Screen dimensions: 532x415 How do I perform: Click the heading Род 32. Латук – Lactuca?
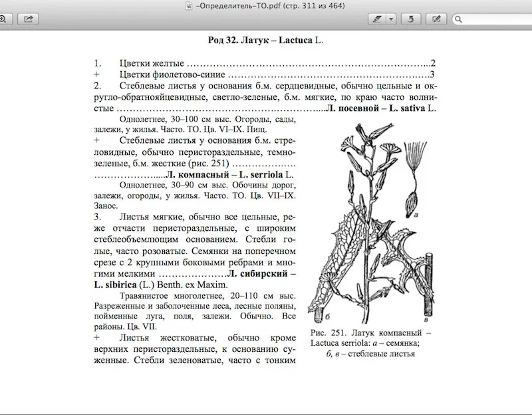click(x=265, y=41)
